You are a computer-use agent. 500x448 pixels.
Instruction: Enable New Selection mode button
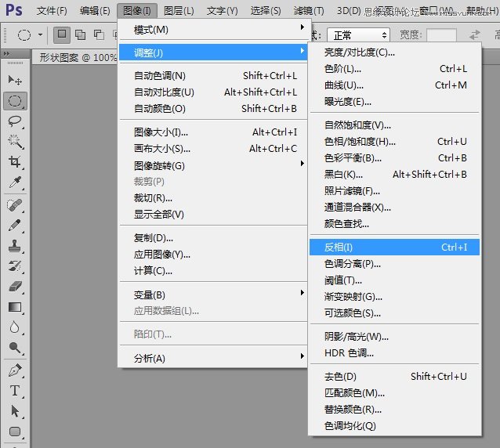[62, 34]
